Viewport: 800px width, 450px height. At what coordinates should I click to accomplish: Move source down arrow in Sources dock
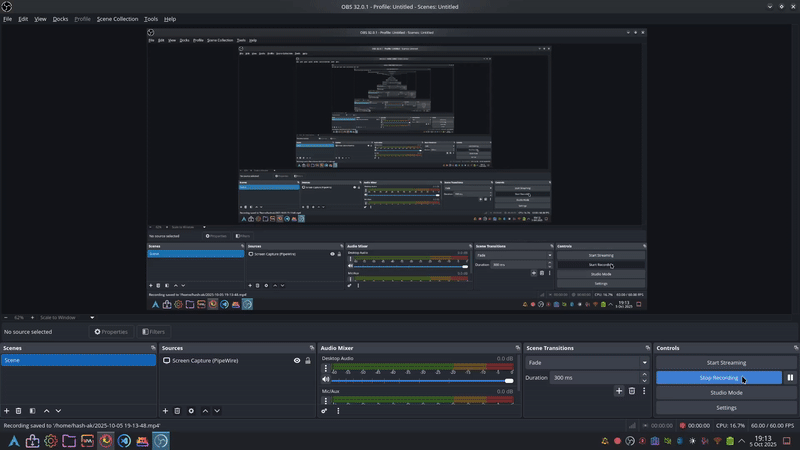point(217,411)
